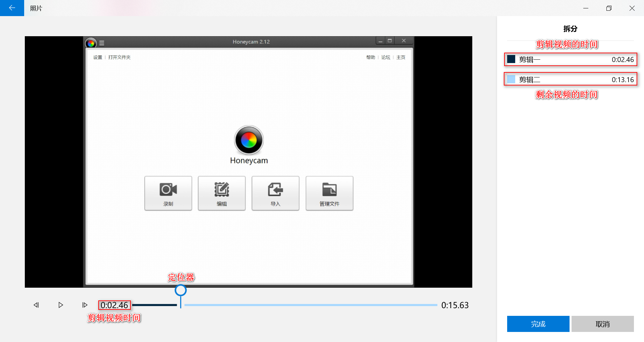Click the light blue clip-two timeline segment

[311, 305]
